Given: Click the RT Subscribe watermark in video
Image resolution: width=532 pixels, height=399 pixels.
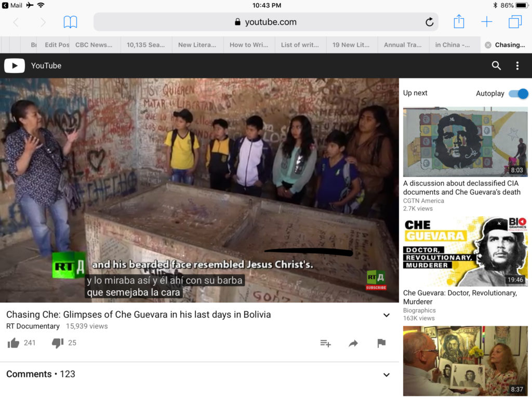Looking at the screenshot, I should point(376,280).
